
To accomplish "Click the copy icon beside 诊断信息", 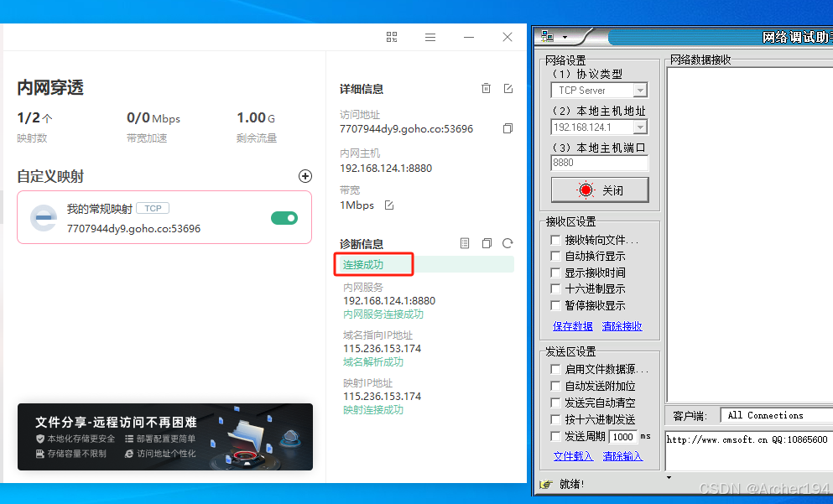I will [x=487, y=243].
